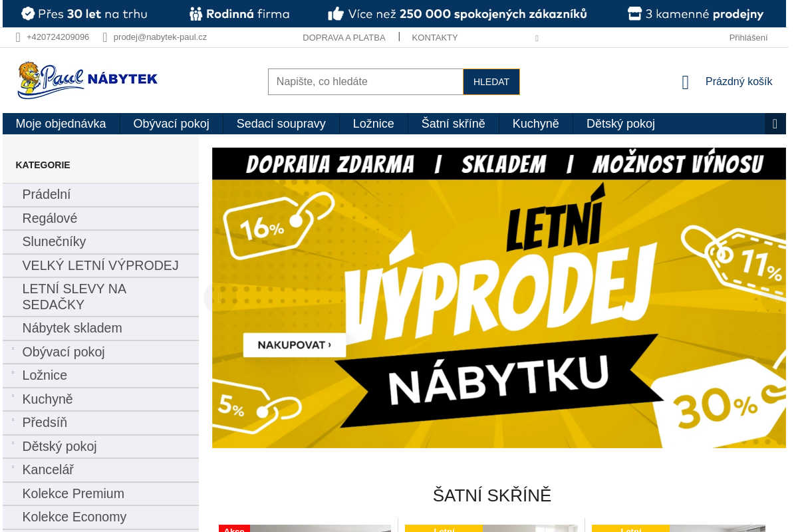Viewport: 798px width, 532px height.
Task: Open DOPRAVA A PLATBA link
Action: (x=344, y=38)
